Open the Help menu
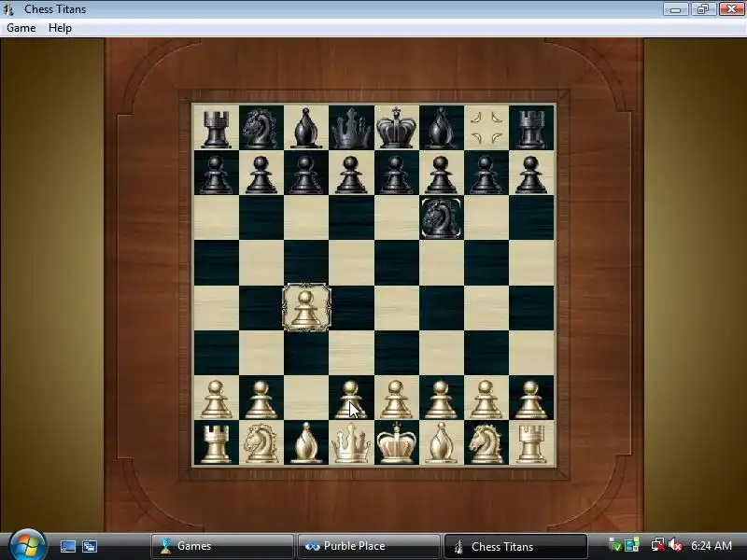Screen dimensions: 747x560 pyautogui.click(x=60, y=28)
